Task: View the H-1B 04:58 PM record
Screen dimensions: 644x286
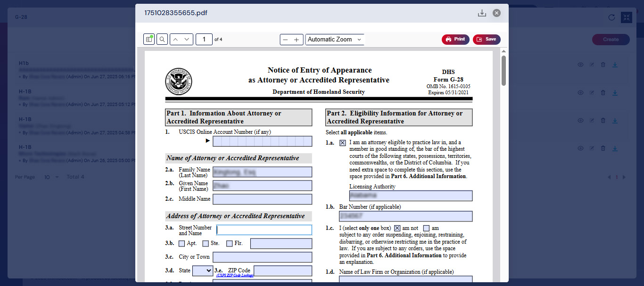Action: tap(581, 121)
